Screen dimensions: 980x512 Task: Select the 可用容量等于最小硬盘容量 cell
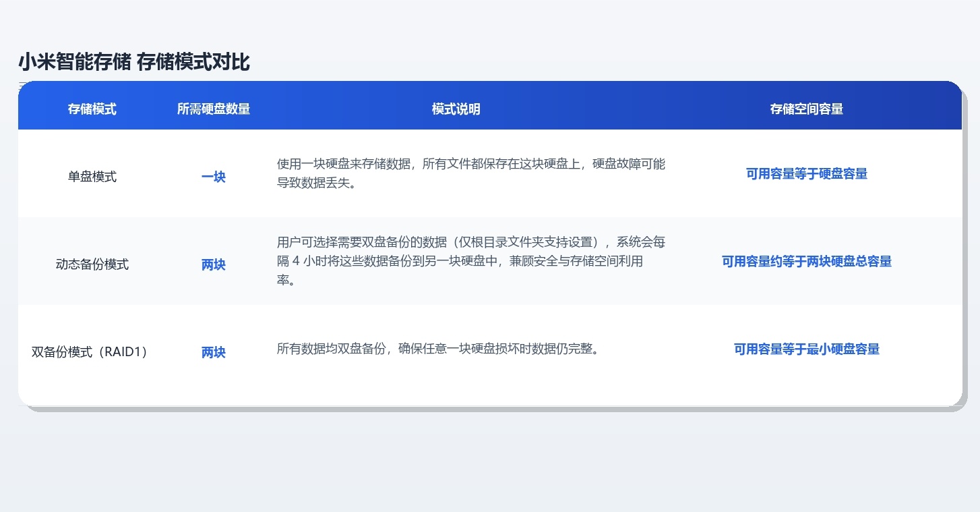point(807,349)
